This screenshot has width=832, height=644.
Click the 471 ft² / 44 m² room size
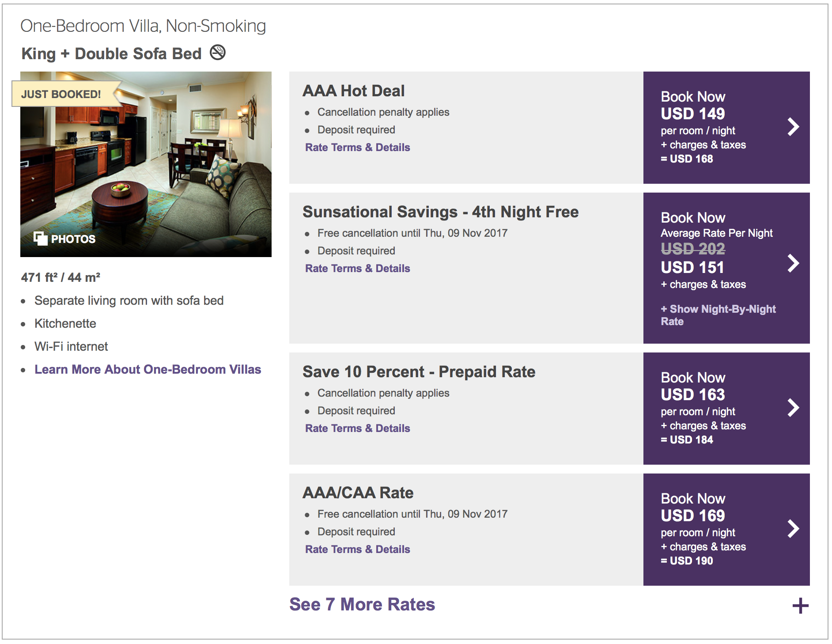(61, 277)
